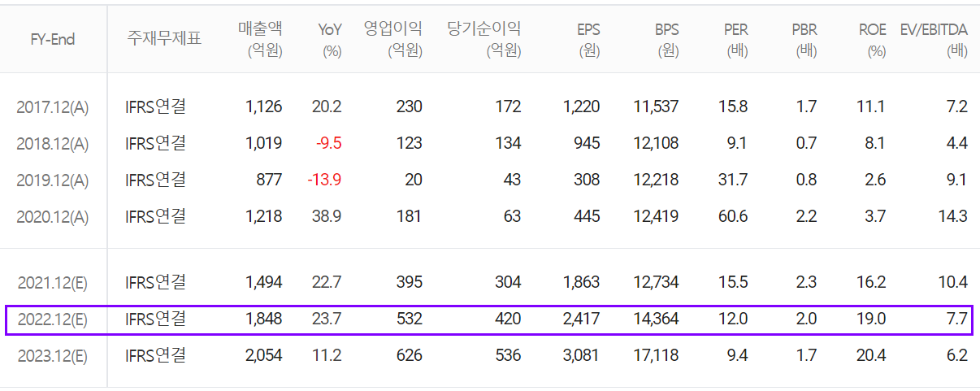Click the 주재무제표 column header
This screenshot has width=980, height=391.
click(x=163, y=39)
